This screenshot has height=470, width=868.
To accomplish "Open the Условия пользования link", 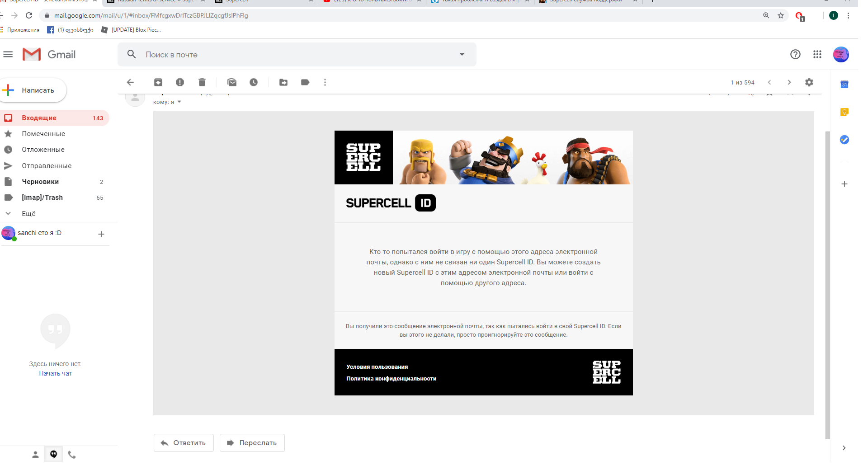I will (x=377, y=367).
